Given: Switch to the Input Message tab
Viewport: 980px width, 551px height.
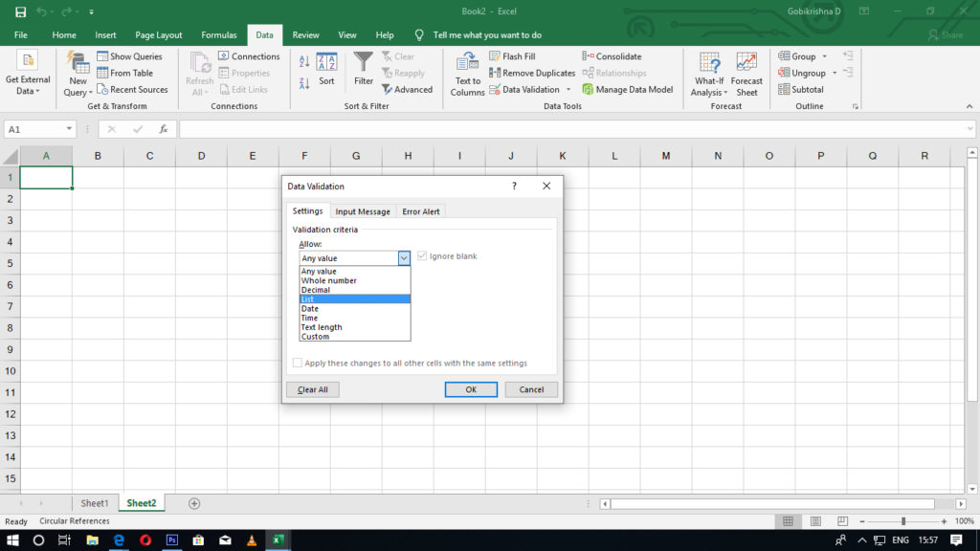Looking at the screenshot, I should coord(363,210).
